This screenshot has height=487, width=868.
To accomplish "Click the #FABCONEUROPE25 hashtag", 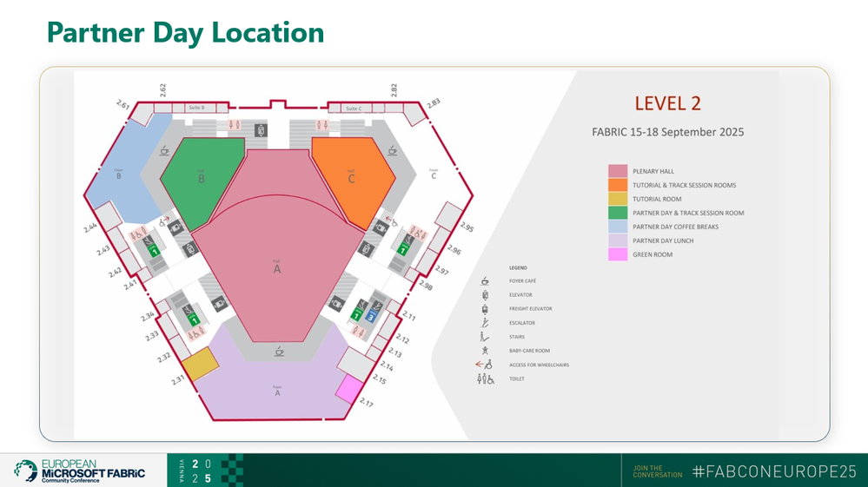I will 774,471.
